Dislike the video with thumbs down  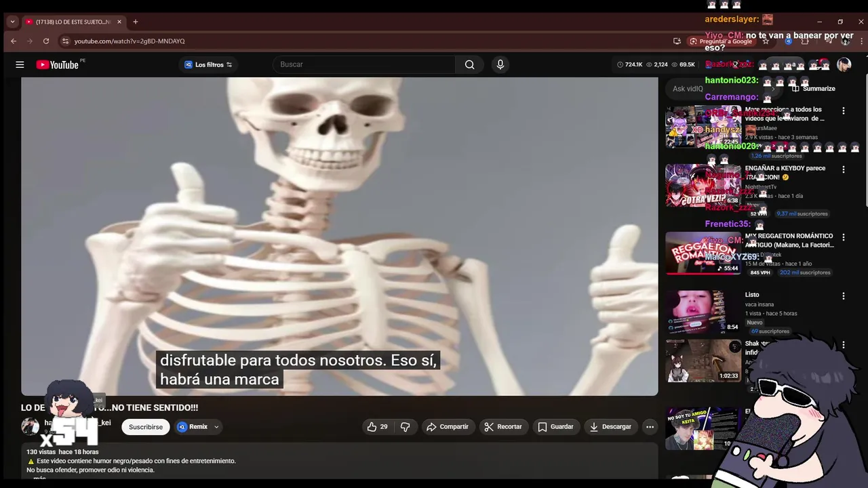[x=405, y=426]
